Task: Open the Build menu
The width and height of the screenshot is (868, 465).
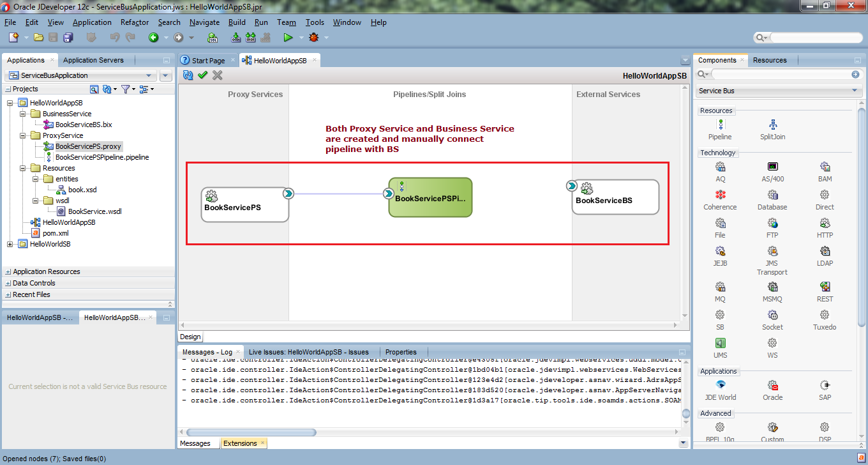Action: 237,22
